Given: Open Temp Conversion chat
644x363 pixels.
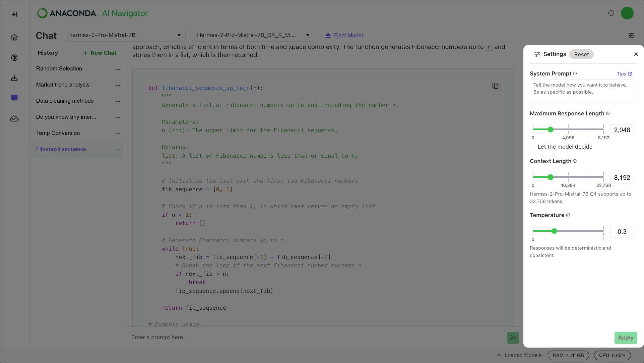Looking at the screenshot, I should (58, 133).
